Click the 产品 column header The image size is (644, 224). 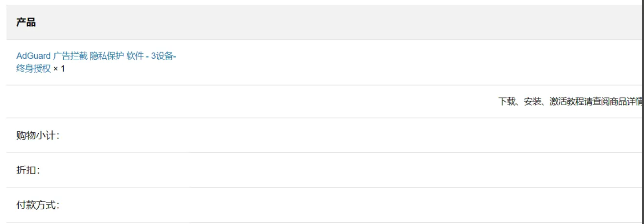coord(26,23)
